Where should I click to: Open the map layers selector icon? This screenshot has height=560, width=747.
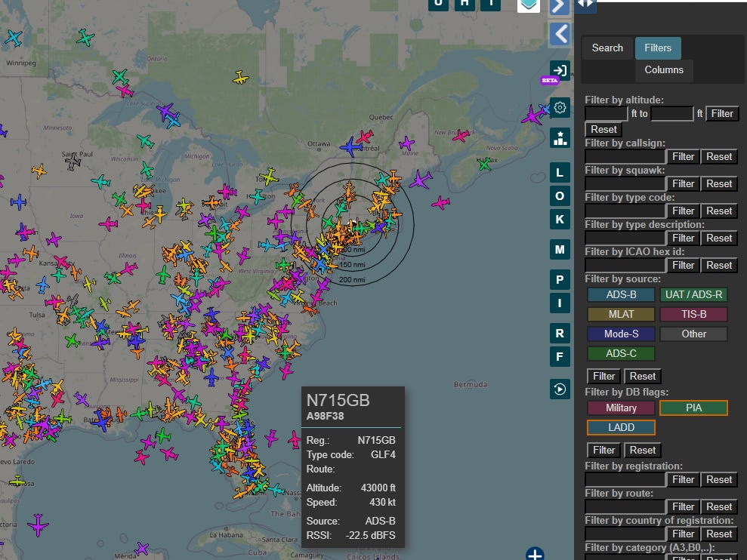click(x=529, y=5)
